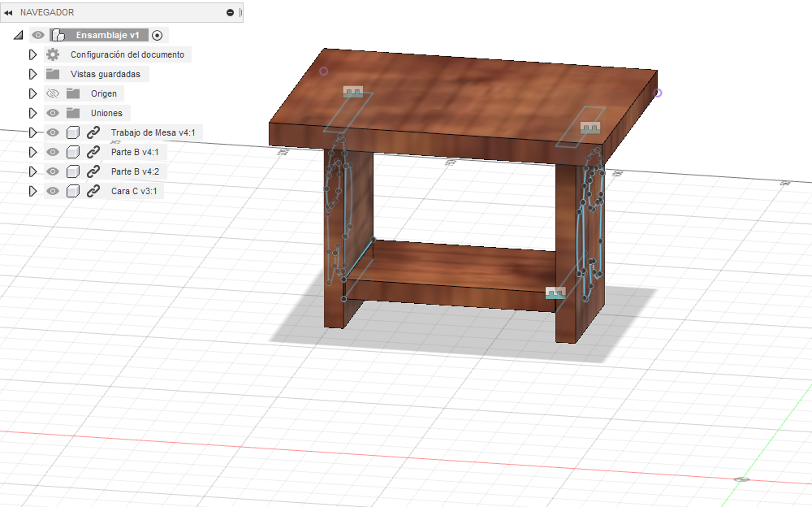
Task: Click the NAVEGADOR panel title
Action: click(47, 12)
